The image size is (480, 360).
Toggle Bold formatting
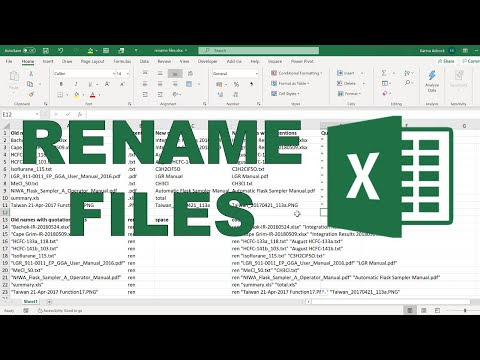point(61,84)
